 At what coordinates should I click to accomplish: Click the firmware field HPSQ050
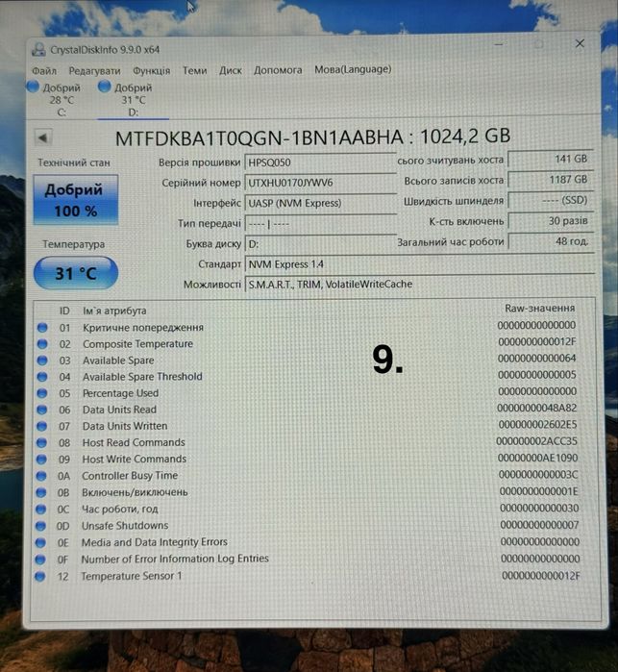click(x=320, y=162)
